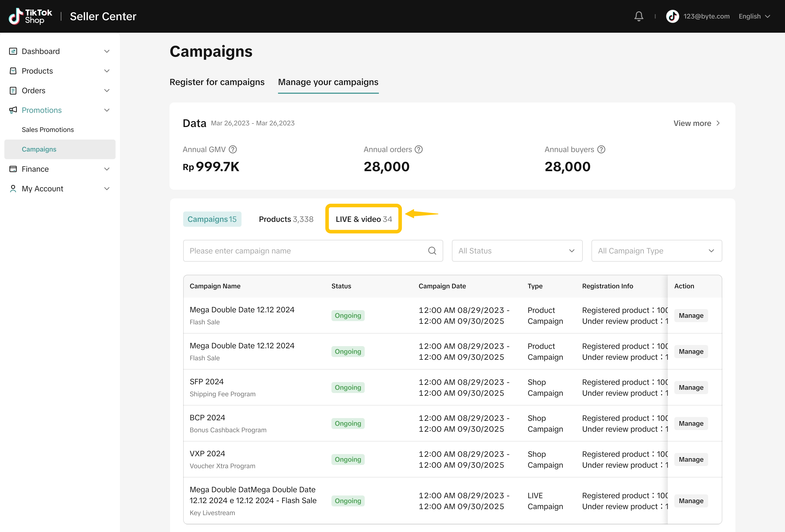
Task: Select the LIVE & video tab
Action: [x=363, y=219]
